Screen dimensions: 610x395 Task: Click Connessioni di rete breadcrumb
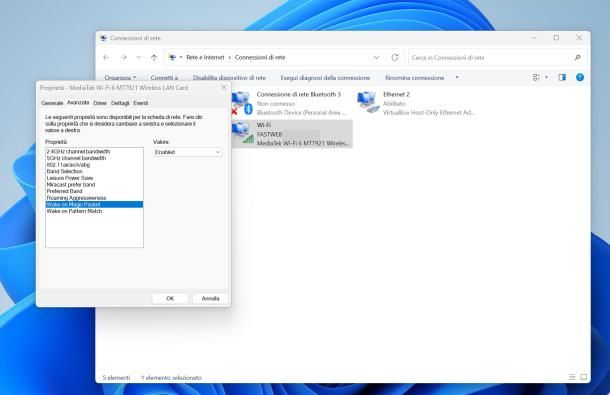tap(260, 57)
